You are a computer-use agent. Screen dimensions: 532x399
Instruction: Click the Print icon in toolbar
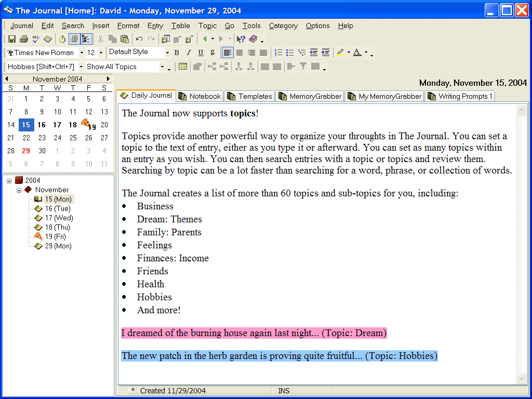click(23, 39)
